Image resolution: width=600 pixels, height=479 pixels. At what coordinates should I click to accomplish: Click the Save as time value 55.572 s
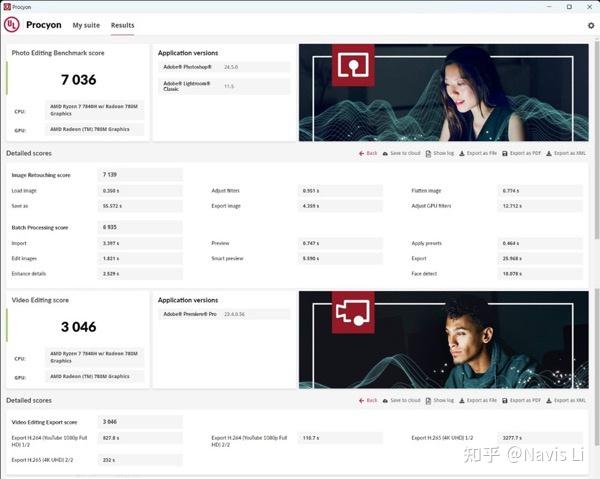tap(140, 206)
